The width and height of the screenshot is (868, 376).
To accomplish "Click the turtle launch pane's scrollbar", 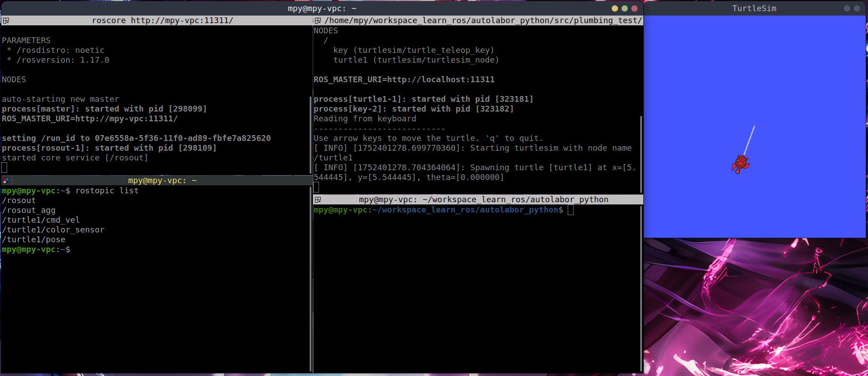I will click(x=641, y=151).
